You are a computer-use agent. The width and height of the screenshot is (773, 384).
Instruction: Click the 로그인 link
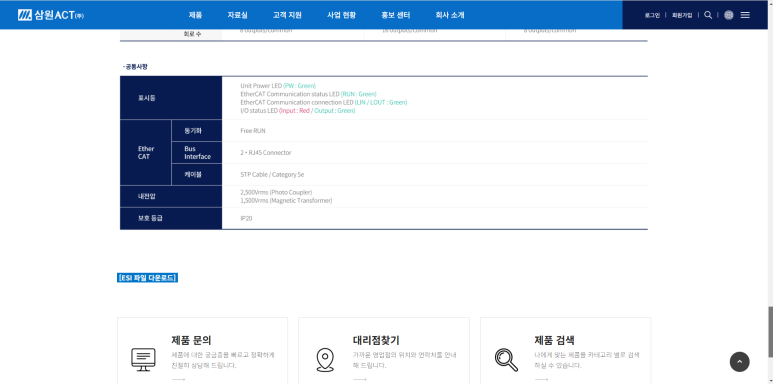[652, 15]
